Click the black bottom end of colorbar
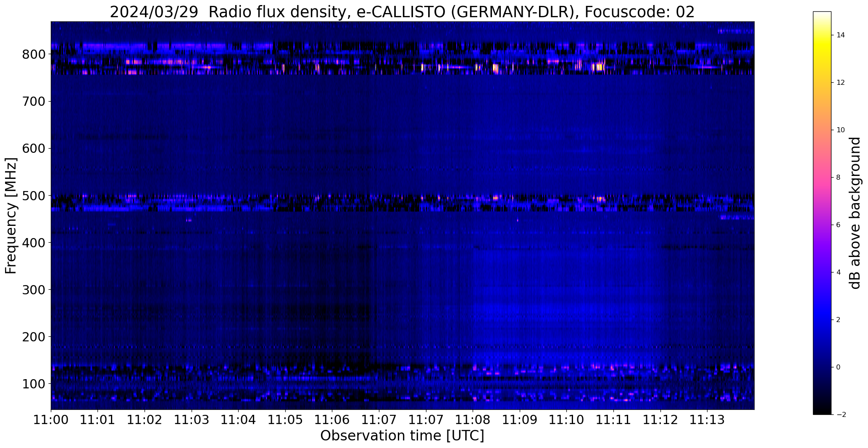Viewport: 868px width, 448px height. (x=822, y=412)
